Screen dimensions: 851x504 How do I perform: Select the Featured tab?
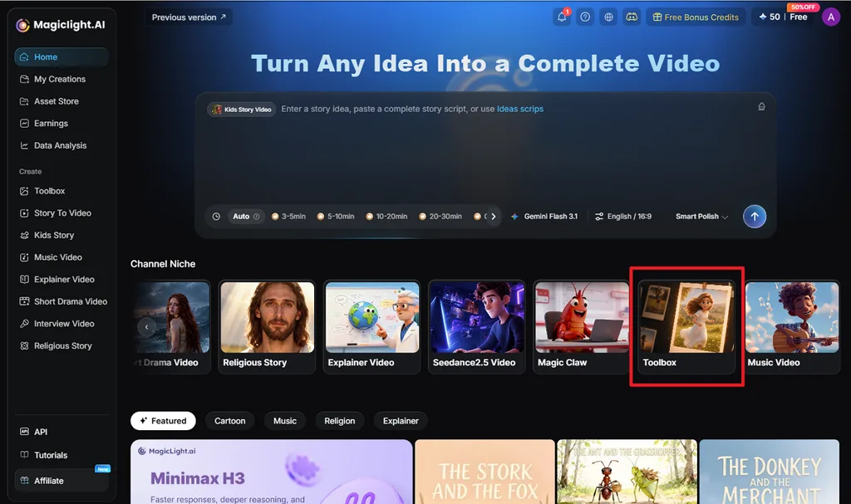(163, 421)
